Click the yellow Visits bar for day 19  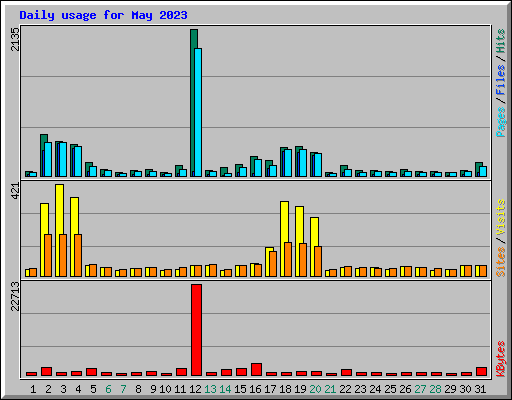[298, 241]
